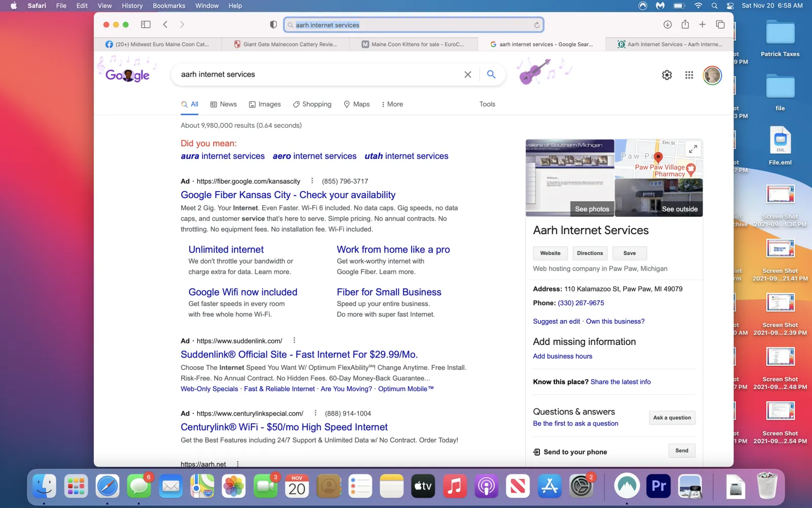This screenshot has height=508, width=812.
Task: Go forward in Safari history
Action: coord(182,24)
